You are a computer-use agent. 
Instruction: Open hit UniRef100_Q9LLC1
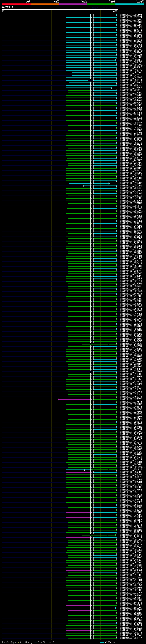click(x=131, y=27)
